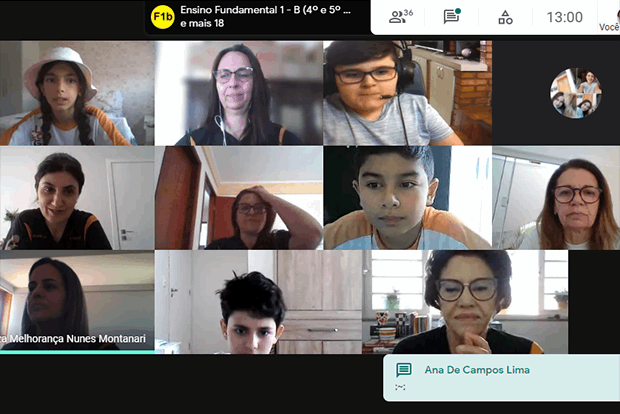This screenshot has width=620, height=414.
Task: Open the activities shapes icon
Action: pos(505,17)
